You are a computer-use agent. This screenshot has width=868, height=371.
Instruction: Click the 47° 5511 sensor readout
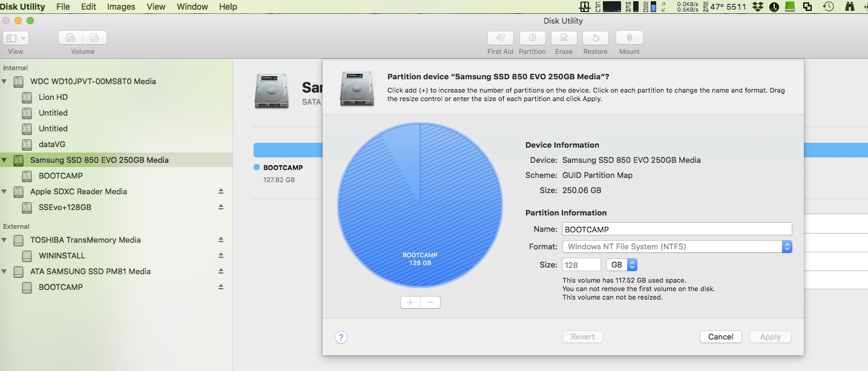coord(728,7)
